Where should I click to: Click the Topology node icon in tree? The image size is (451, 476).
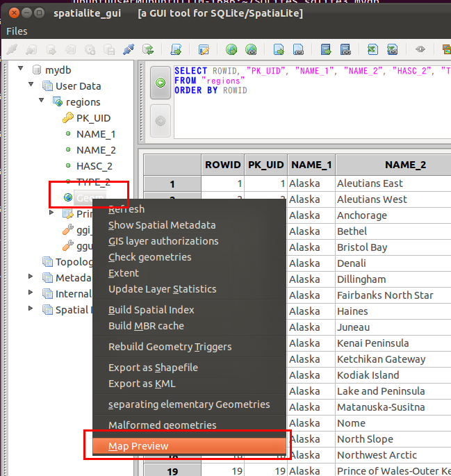pos(47,261)
